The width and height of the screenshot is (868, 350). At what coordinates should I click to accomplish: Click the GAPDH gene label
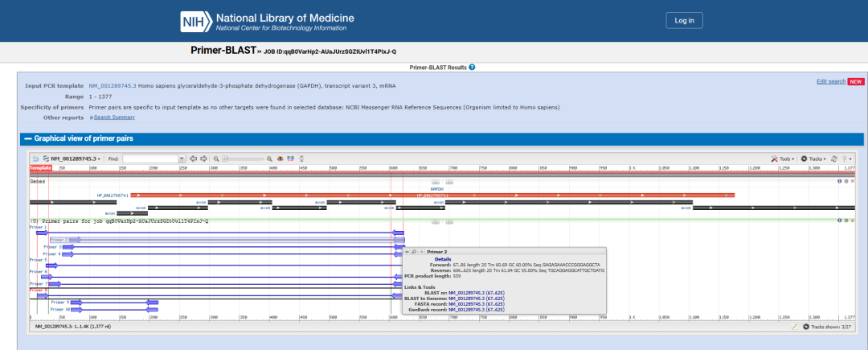pos(436,189)
